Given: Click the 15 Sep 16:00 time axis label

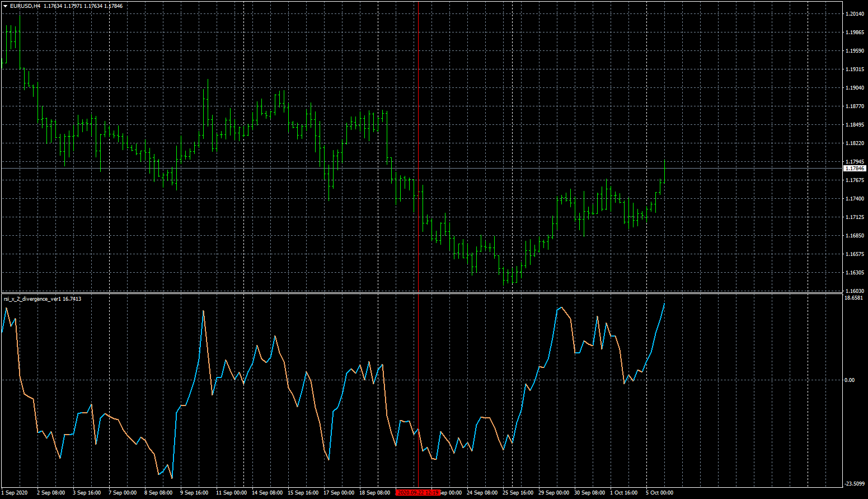Looking at the screenshot, I should [303, 493].
